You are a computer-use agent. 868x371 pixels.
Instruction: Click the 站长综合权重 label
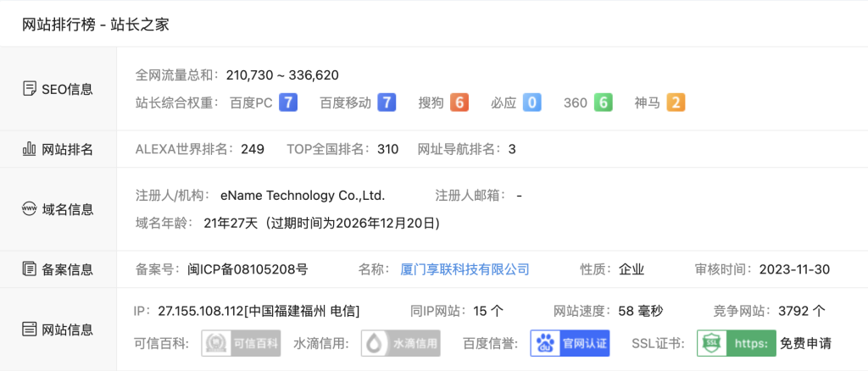click(x=178, y=102)
